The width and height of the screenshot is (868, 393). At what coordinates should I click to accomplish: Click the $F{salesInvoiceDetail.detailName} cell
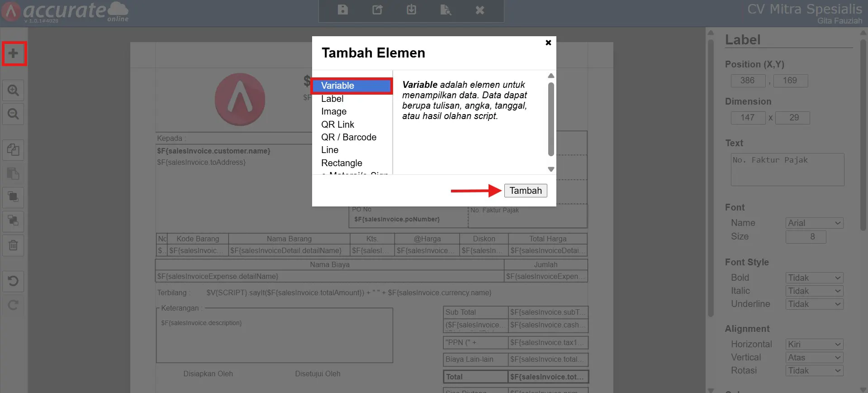pos(289,250)
